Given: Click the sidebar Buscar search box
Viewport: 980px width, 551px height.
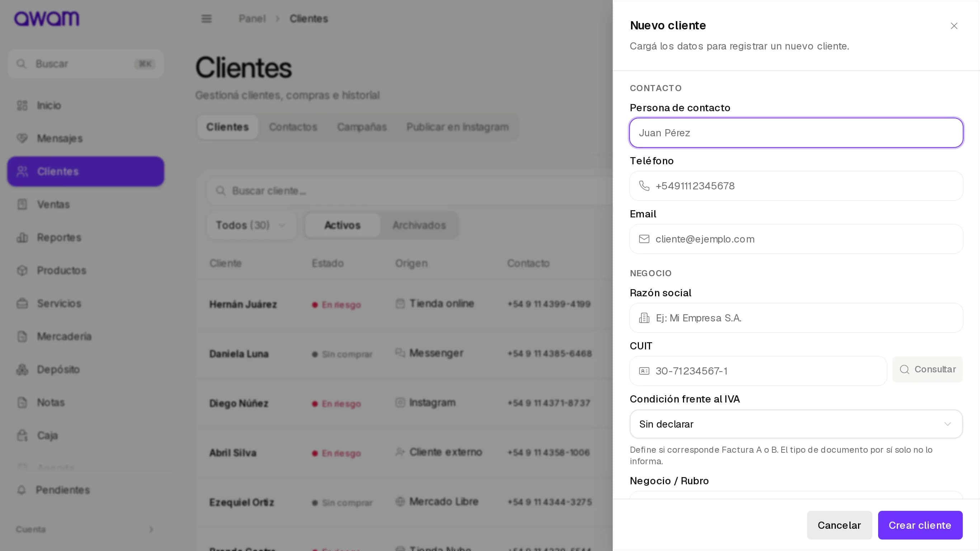Looking at the screenshot, I should click(x=86, y=63).
